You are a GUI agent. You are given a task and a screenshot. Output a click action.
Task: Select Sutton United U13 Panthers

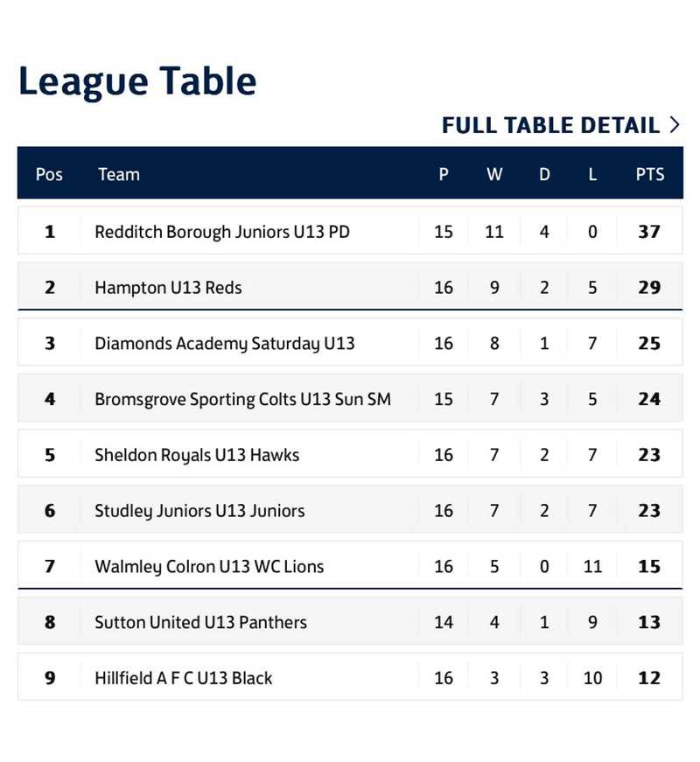[200, 623]
